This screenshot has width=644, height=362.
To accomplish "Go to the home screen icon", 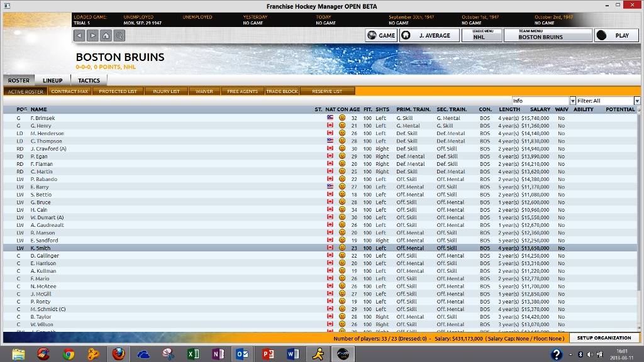I will coord(106,35).
